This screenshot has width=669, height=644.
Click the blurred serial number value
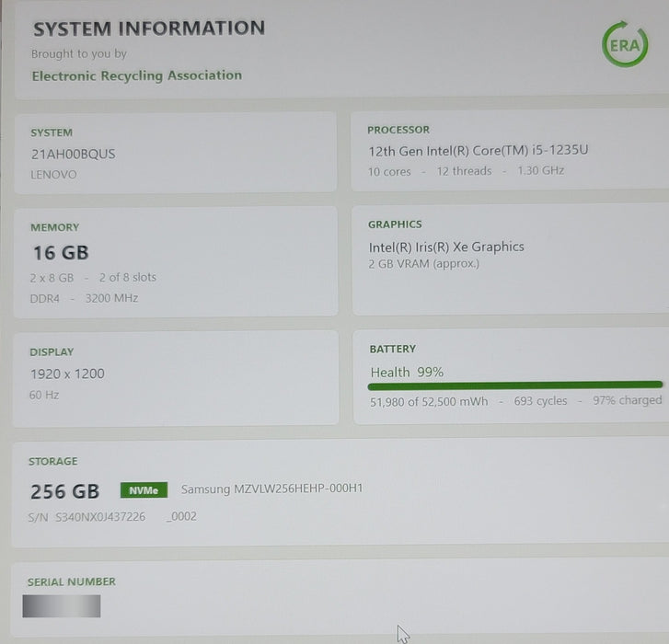pyautogui.click(x=62, y=606)
